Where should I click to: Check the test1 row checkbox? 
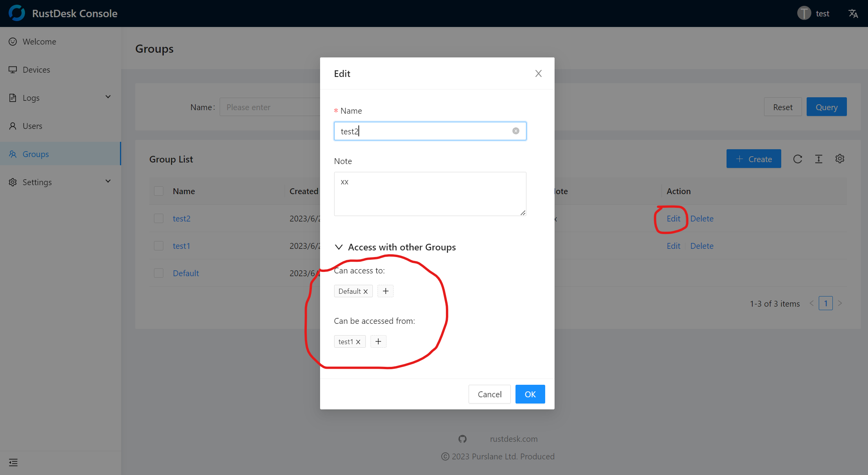159,246
